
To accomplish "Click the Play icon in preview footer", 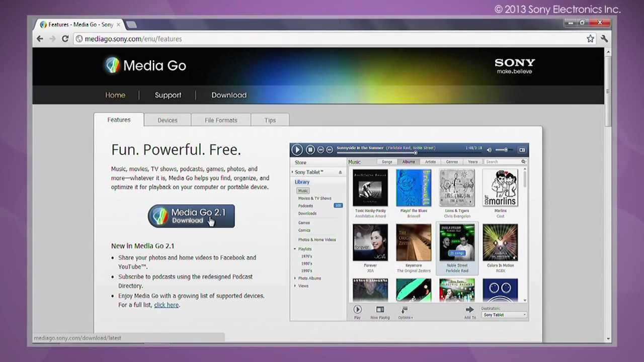I will 357,310.
